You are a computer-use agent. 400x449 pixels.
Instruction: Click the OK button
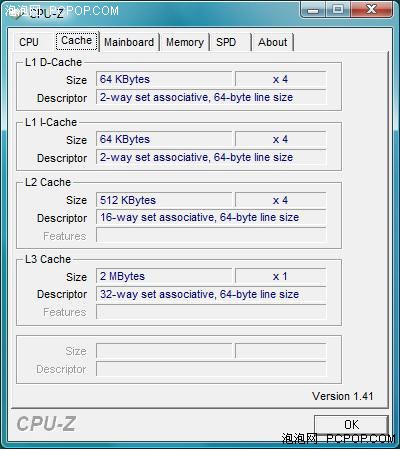pyautogui.click(x=351, y=424)
